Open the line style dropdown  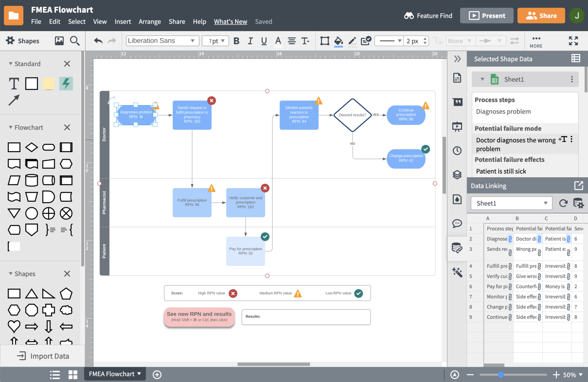(389, 41)
